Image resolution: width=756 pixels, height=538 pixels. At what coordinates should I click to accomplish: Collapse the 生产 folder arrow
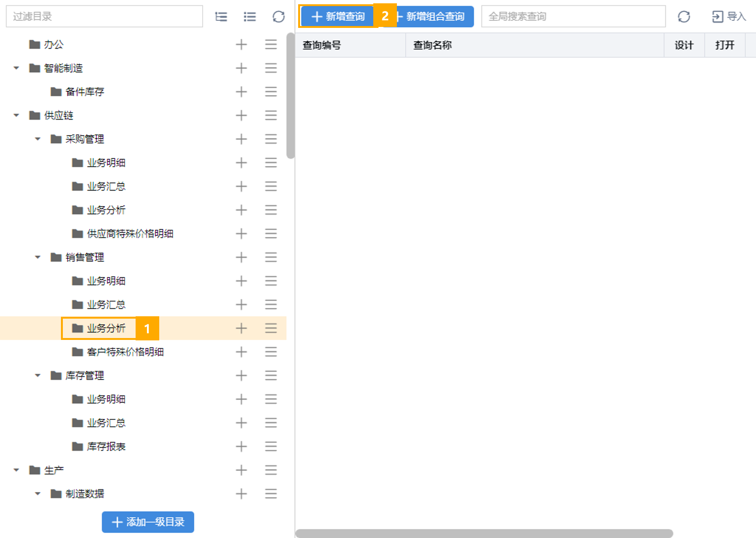coord(17,470)
